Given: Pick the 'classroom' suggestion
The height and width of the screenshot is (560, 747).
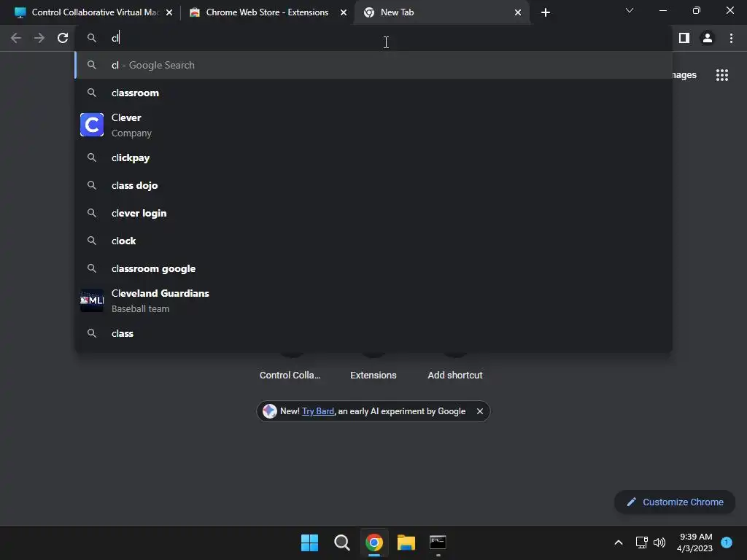Looking at the screenshot, I should coord(373,93).
